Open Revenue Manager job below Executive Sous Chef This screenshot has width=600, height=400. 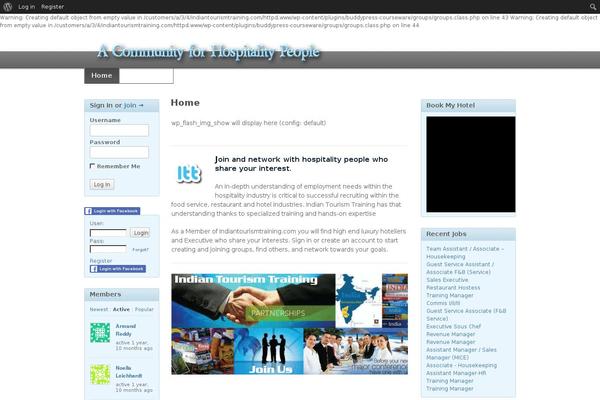click(451, 334)
